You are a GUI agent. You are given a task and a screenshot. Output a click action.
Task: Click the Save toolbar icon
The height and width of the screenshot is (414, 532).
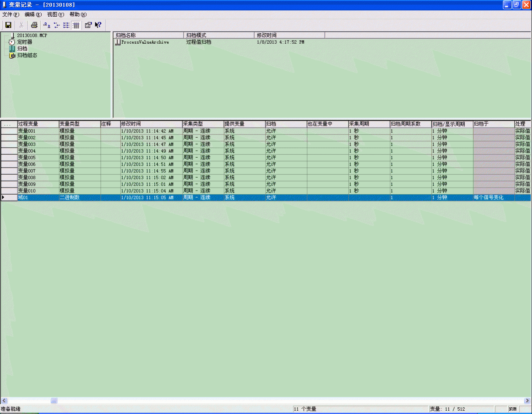[8, 25]
